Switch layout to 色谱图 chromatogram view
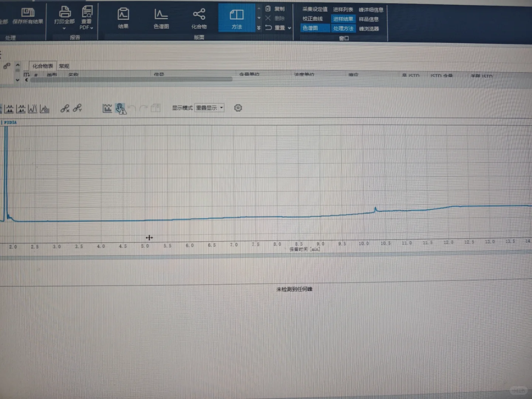Viewport: 532px width, 399px height. [161, 19]
